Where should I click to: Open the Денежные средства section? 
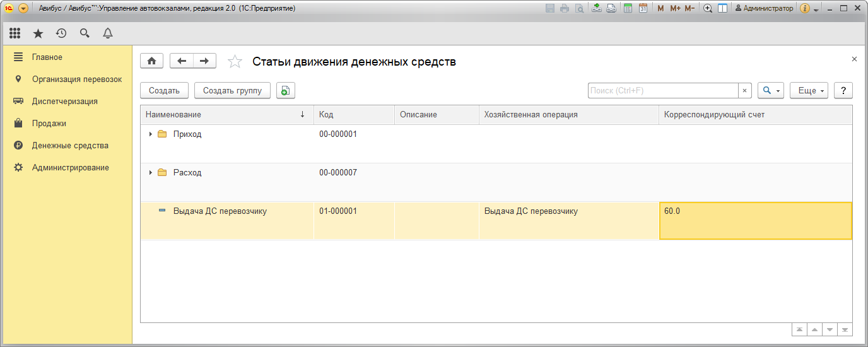tap(70, 145)
